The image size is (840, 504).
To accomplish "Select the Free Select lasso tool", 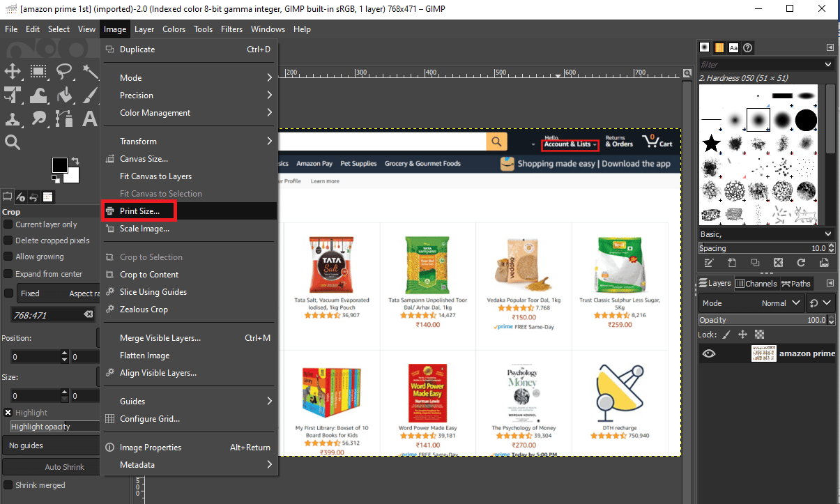I will click(x=64, y=71).
